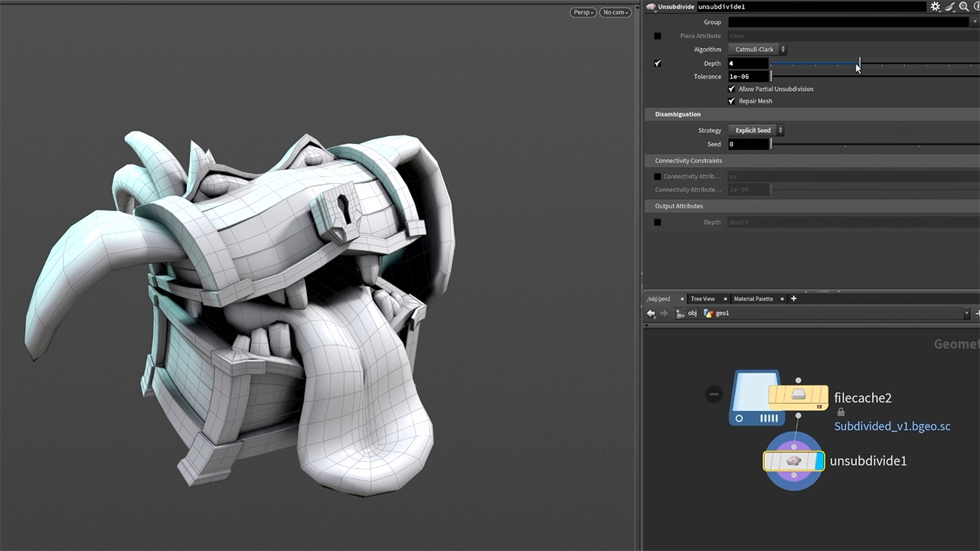Toggle the Repair Mesh checkbox
This screenshot has height=551, width=980.
tap(732, 101)
